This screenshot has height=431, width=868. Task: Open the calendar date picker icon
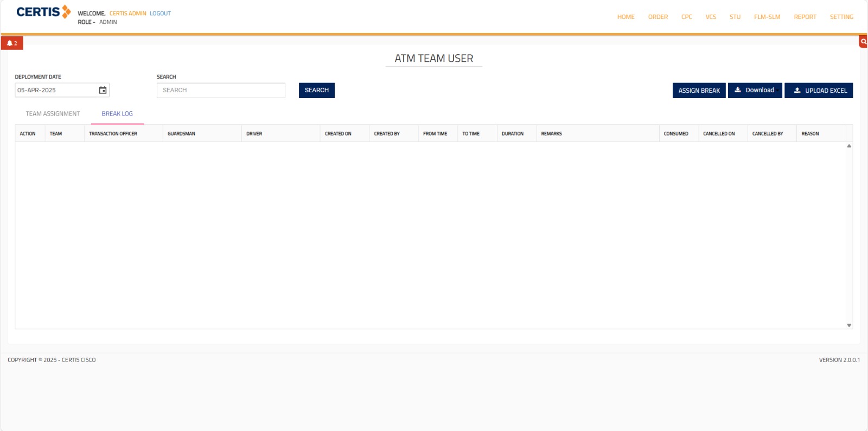[x=103, y=91]
